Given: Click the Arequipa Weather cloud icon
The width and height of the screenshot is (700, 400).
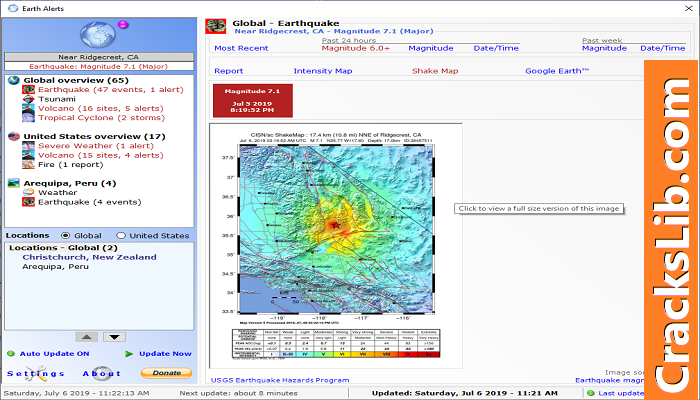Looking at the screenshot, I should click(x=28, y=193).
